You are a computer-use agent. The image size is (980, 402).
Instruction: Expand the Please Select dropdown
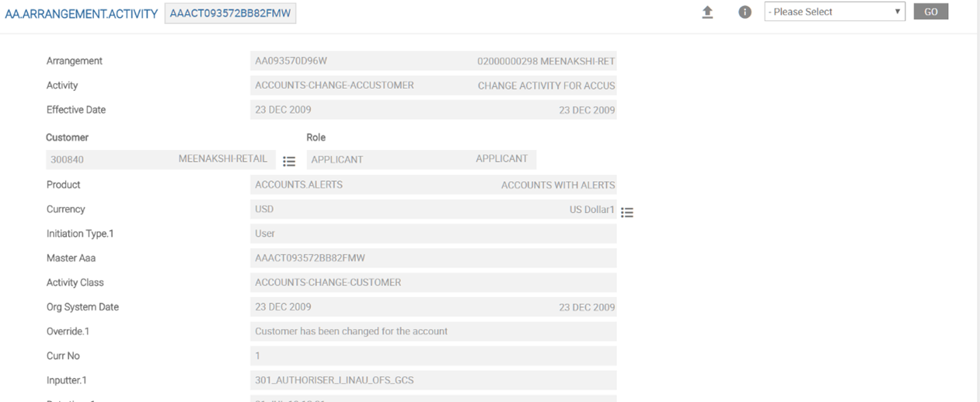point(834,12)
